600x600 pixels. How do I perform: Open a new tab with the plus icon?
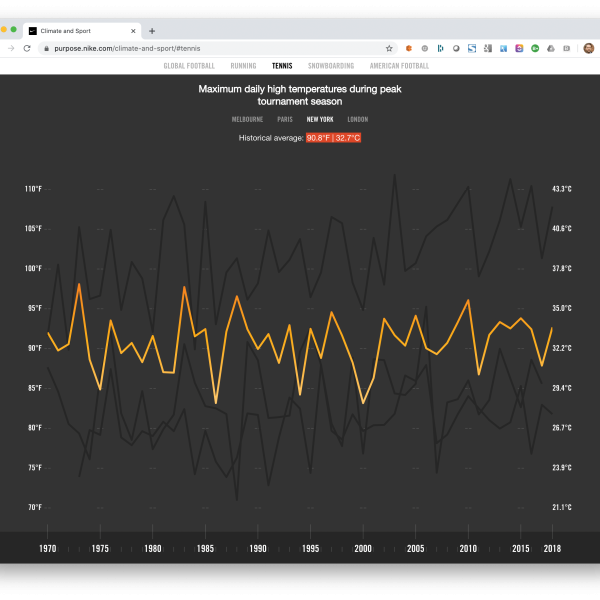(152, 31)
